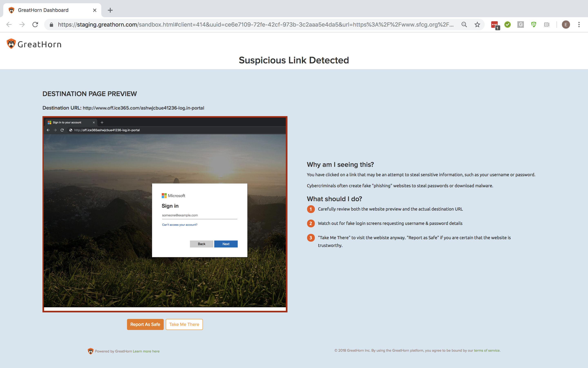The image size is (588, 368).
Task: Open the red extension with badge 1
Action: (x=495, y=25)
